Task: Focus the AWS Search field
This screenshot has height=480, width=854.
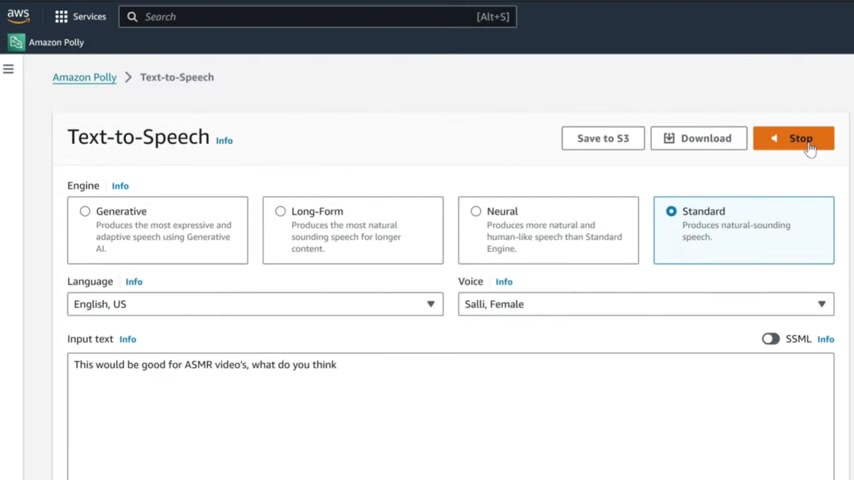Action: click(318, 17)
